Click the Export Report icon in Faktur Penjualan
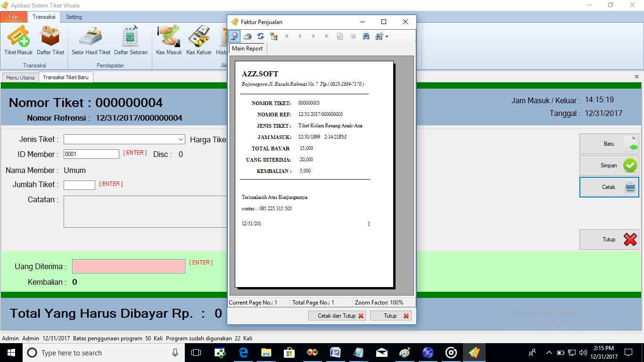This screenshot has height=362, width=644. [234, 36]
